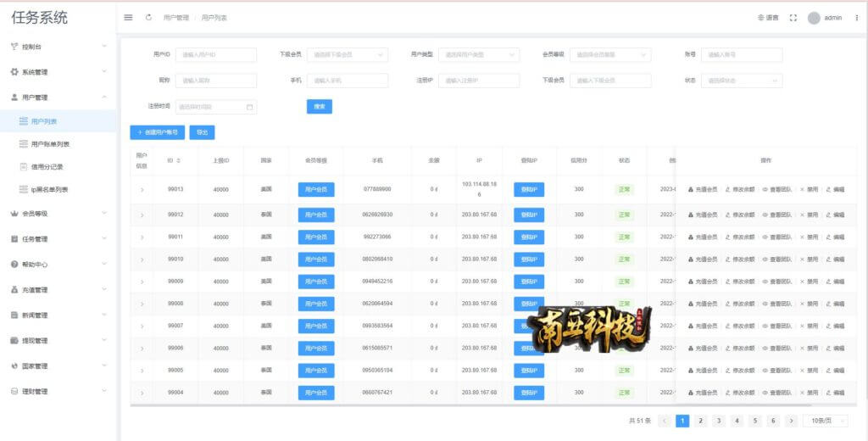The width and height of the screenshot is (868, 441).
Task: Open the 下级会员 dropdown filter
Action: pyautogui.click(x=347, y=55)
